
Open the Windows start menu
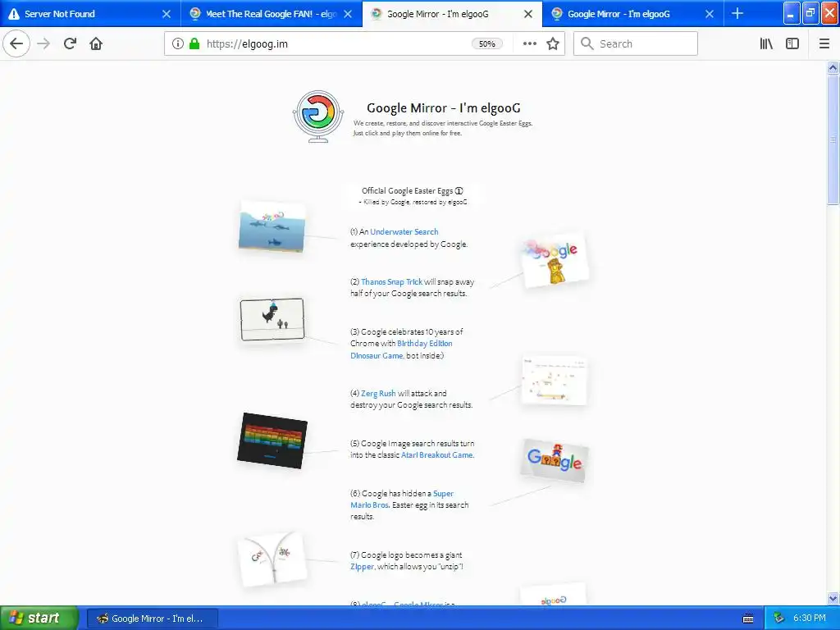(39, 619)
